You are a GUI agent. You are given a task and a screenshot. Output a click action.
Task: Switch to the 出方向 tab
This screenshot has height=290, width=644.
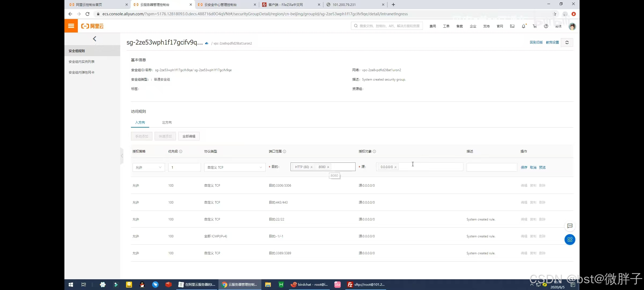tap(167, 122)
